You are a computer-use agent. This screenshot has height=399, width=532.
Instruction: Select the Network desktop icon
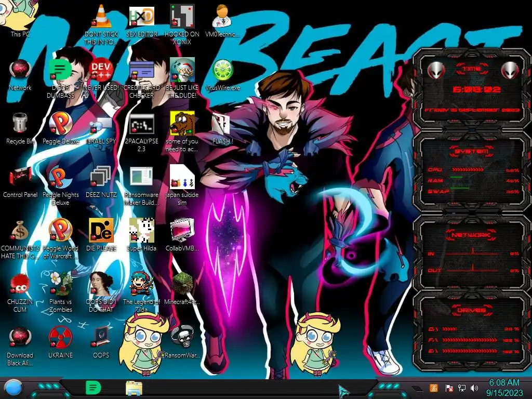click(x=20, y=70)
